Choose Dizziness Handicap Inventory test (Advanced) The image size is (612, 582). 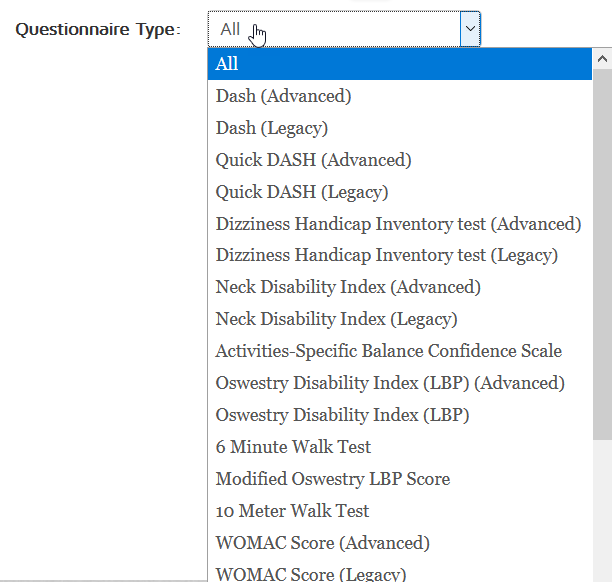[398, 224]
